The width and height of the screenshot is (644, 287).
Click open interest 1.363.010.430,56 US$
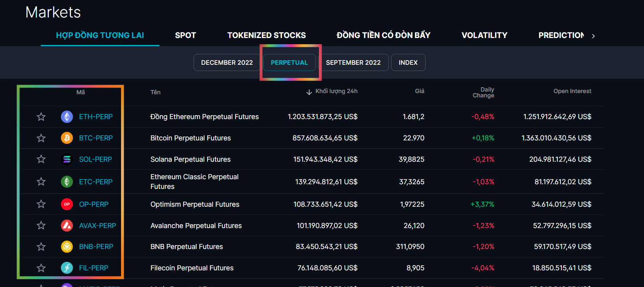pyautogui.click(x=556, y=138)
